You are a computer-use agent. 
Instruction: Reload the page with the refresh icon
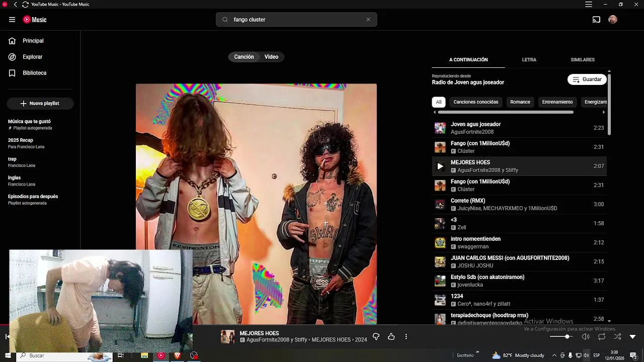(25, 5)
